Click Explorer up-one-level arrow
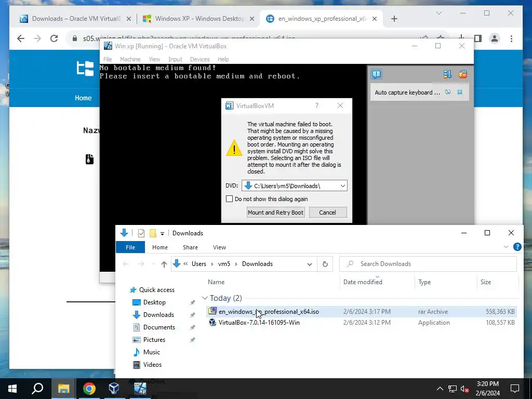Screen dimensions: 532x399 (x=164, y=264)
